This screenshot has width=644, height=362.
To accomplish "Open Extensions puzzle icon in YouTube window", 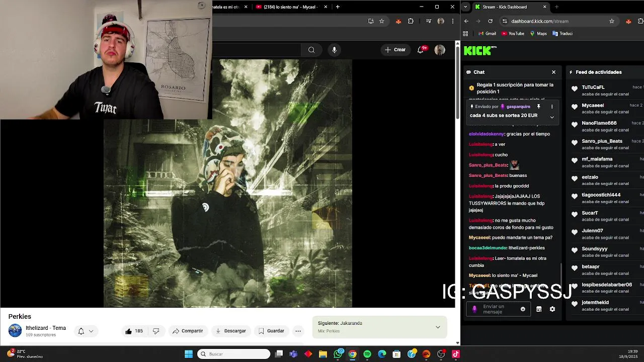I will click(411, 21).
